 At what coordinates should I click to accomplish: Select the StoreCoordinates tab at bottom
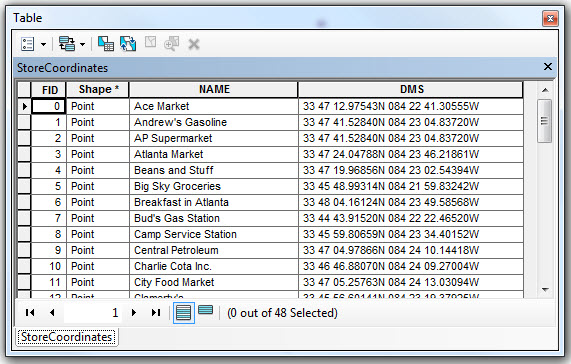(67, 337)
